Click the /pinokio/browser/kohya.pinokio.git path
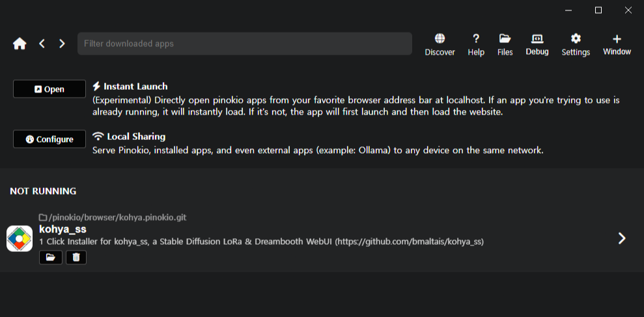Viewport: 644px width, 317px height. 113,217
